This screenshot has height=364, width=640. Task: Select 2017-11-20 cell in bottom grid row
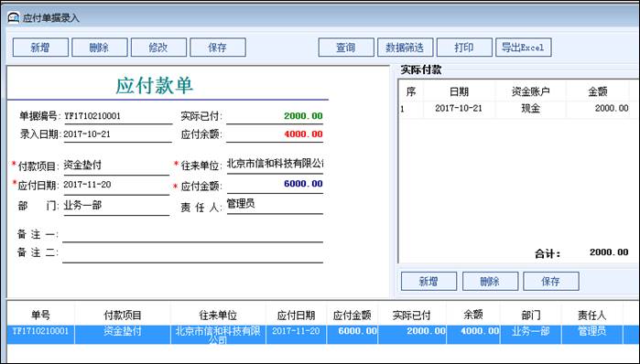296,335
